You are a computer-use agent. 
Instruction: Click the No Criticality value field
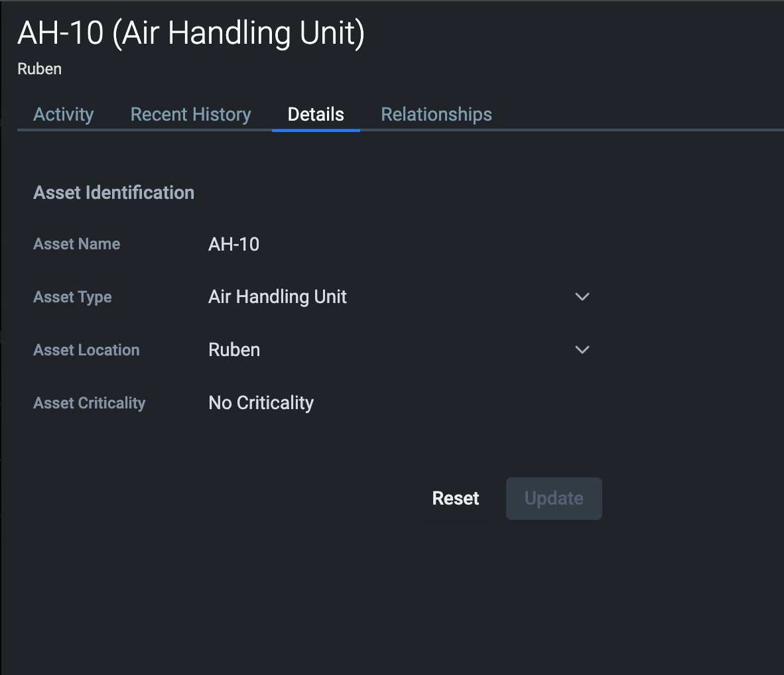pyautogui.click(x=261, y=403)
